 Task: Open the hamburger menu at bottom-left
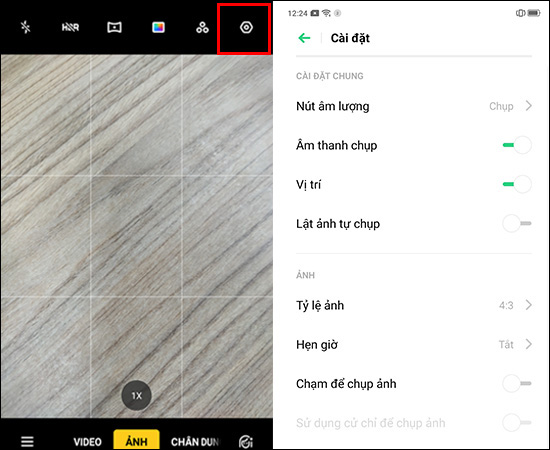(27, 441)
